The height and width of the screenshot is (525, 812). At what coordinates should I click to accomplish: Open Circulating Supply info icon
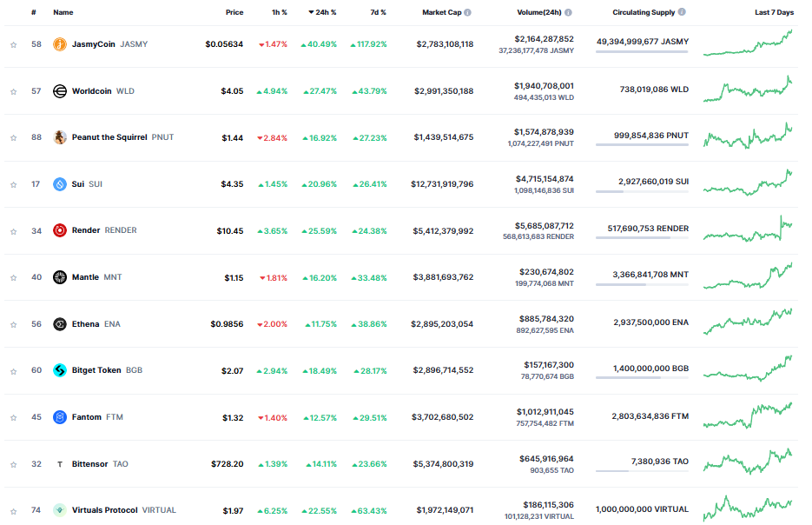tap(682, 12)
